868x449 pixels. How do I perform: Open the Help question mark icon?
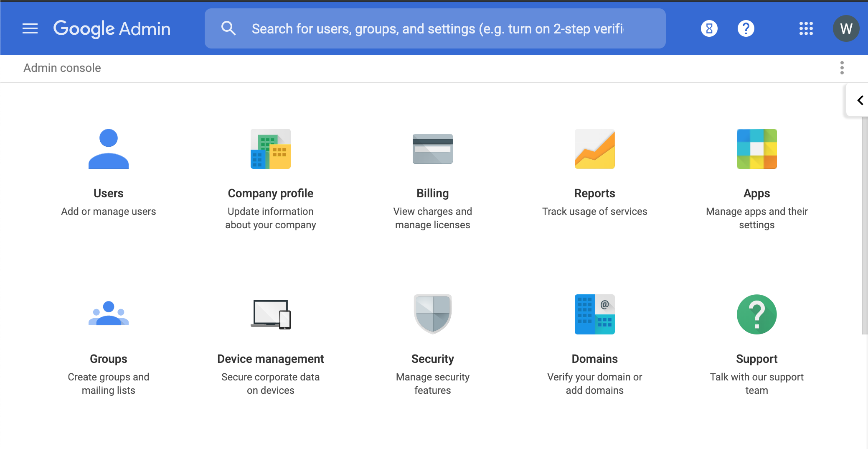tap(746, 28)
